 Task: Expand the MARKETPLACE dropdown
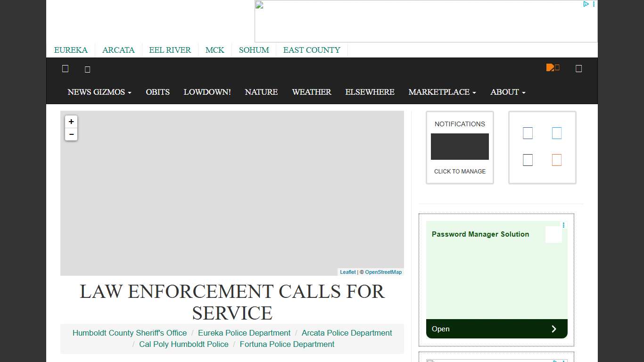tap(442, 92)
